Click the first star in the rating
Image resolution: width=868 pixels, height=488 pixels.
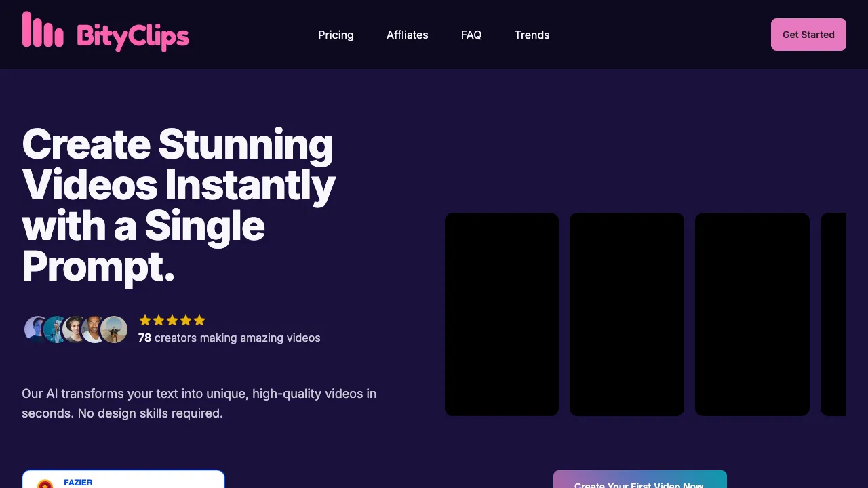click(x=145, y=320)
